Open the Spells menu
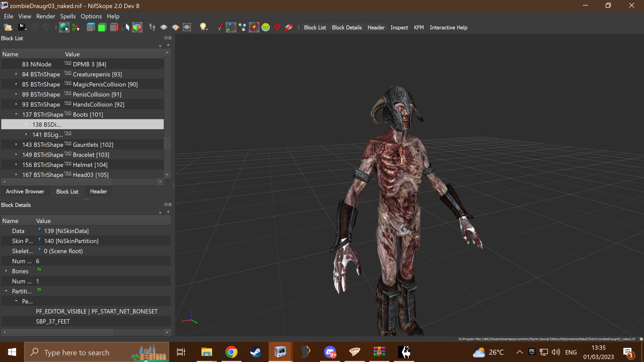The image size is (644, 362). [68, 16]
